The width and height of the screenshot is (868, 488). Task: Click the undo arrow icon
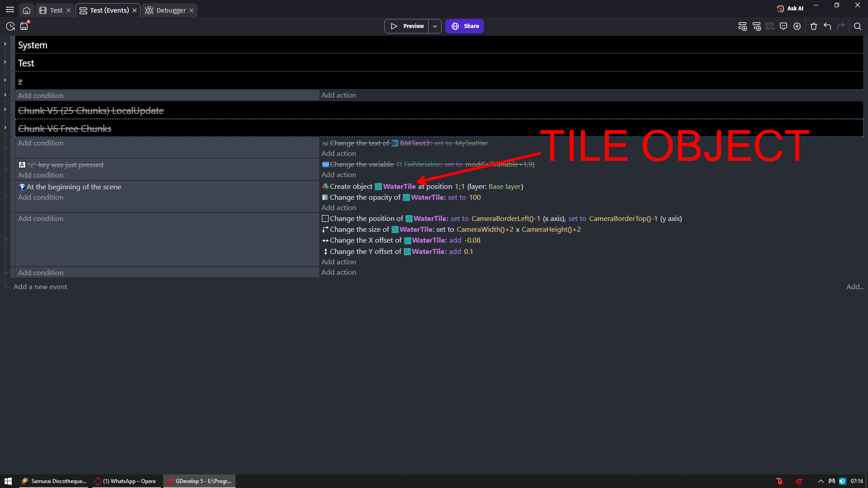tap(827, 26)
